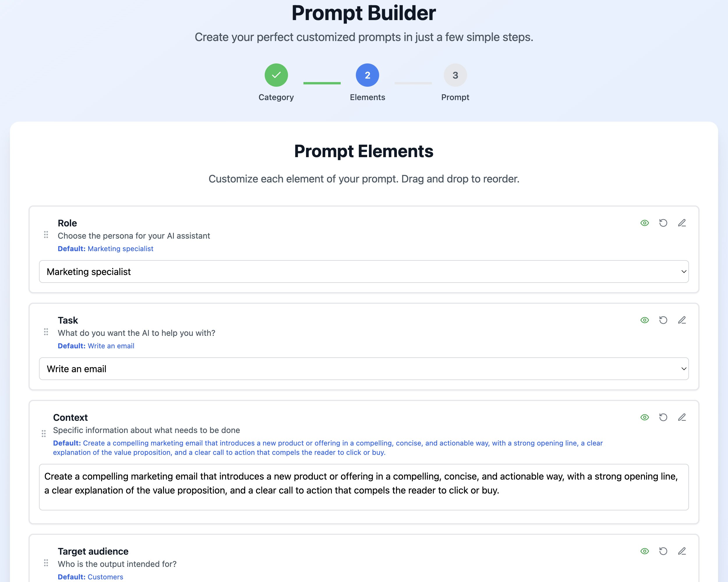Reset the Task element

pos(663,320)
